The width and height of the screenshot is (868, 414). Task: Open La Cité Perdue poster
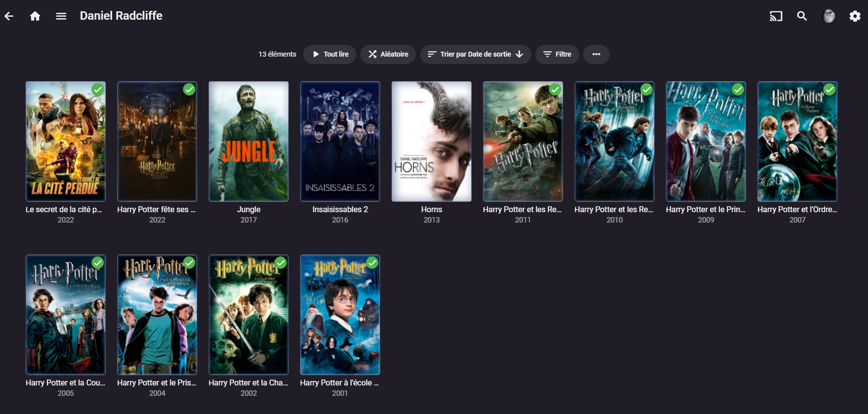pyautogui.click(x=65, y=141)
